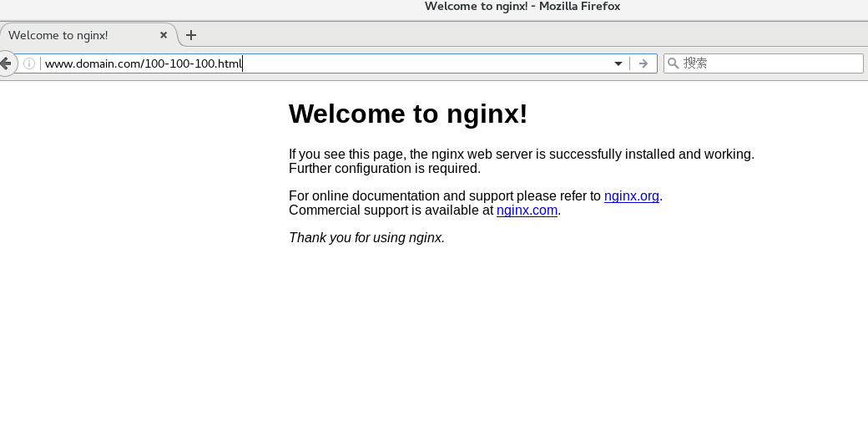Select the Welcome to nginx! tab

(88, 35)
